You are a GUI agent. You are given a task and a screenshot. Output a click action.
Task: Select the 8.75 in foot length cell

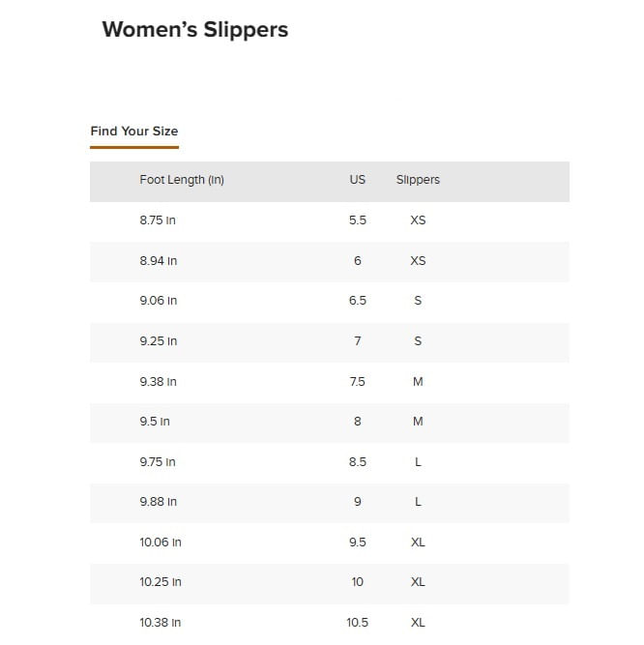pyautogui.click(x=158, y=220)
